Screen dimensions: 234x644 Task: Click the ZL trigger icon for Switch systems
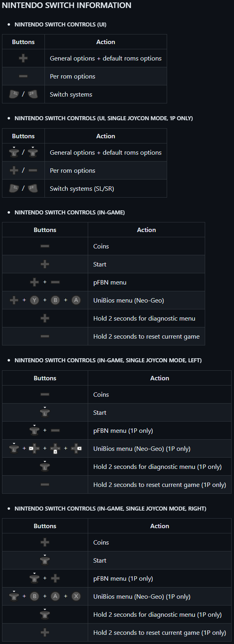pyautogui.click(x=14, y=94)
